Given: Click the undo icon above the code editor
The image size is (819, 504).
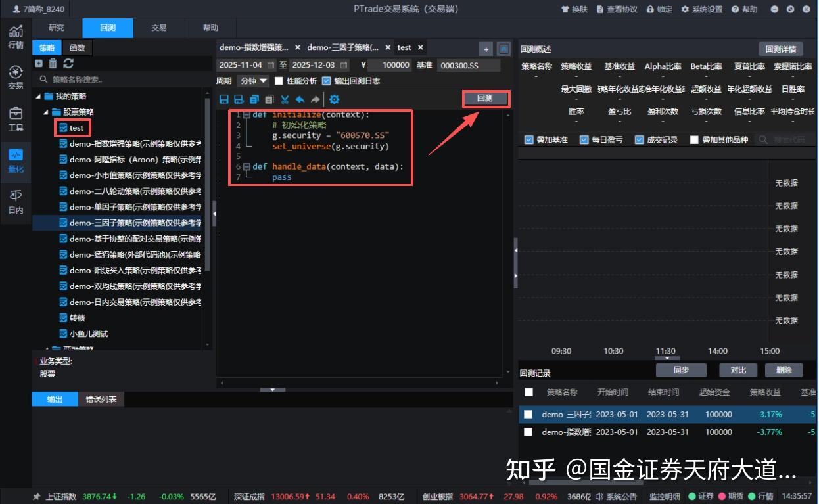Looking at the screenshot, I should 300,99.
